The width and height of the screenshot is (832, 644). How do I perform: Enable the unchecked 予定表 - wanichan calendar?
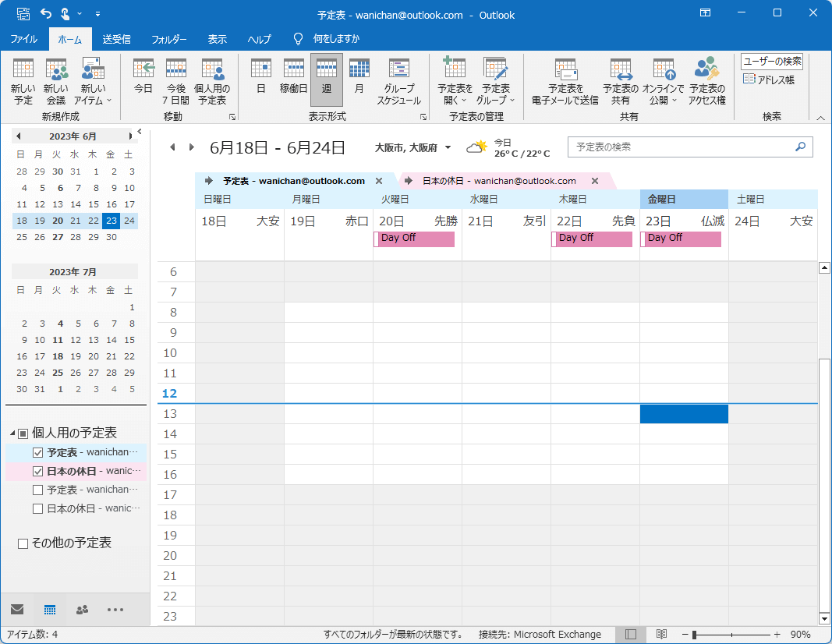pos(37,490)
